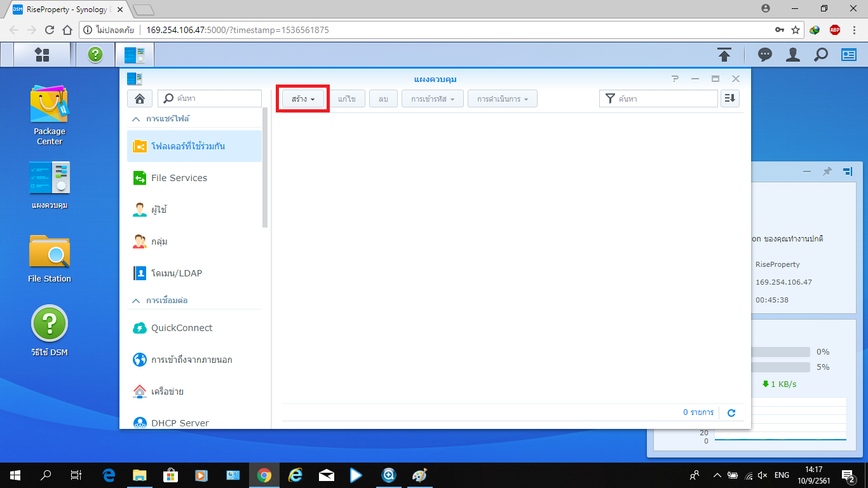Open Package Center desktop icon
The height and width of the screenshot is (488, 868).
coord(49,115)
